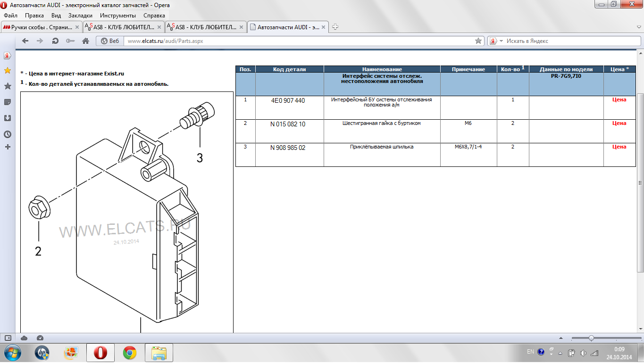Viewport: 644px width, 363px height.
Task: Click the browser Back arrow button
Action: (25, 41)
